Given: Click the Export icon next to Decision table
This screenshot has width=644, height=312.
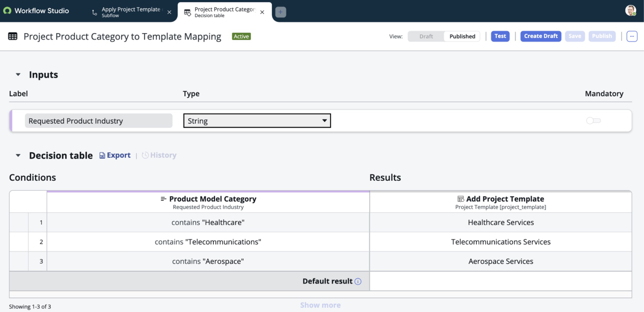Looking at the screenshot, I should tap(102, 155).
